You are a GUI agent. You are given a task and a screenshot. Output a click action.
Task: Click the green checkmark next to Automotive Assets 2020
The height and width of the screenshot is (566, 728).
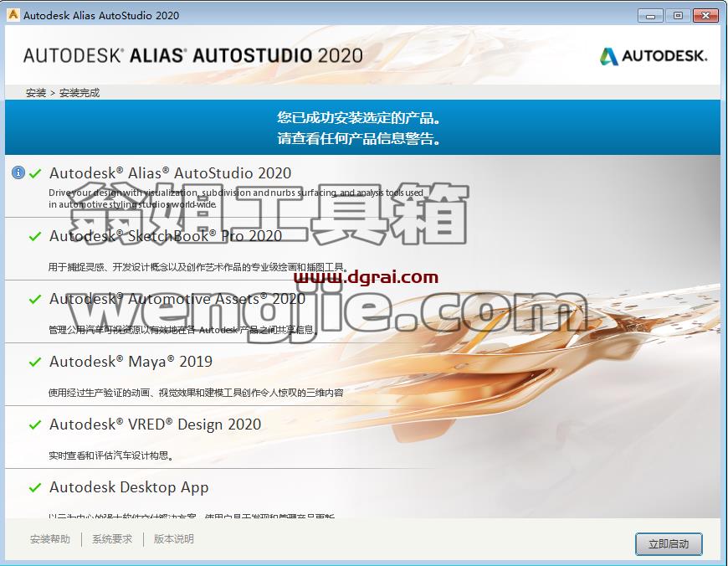(x=35, y=299)
